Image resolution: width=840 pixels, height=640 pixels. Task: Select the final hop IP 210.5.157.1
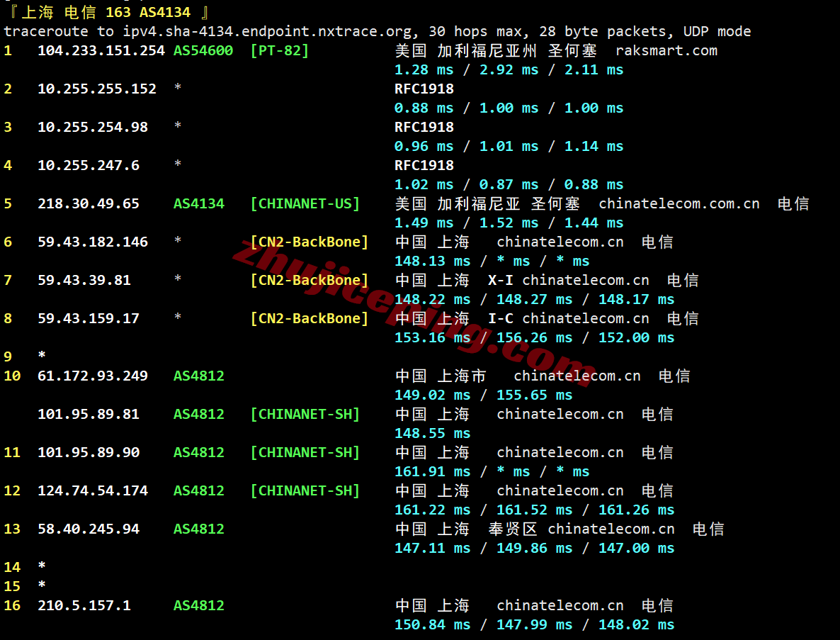tap(84, 605)
